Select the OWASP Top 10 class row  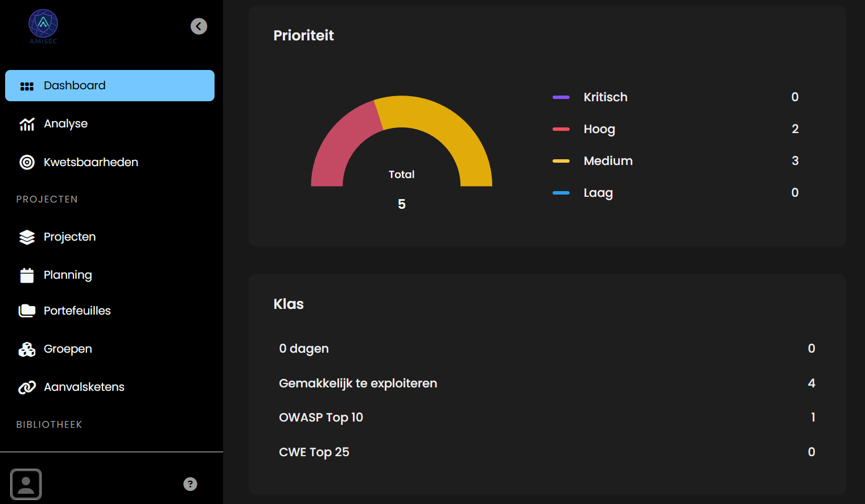pos(321,418)
